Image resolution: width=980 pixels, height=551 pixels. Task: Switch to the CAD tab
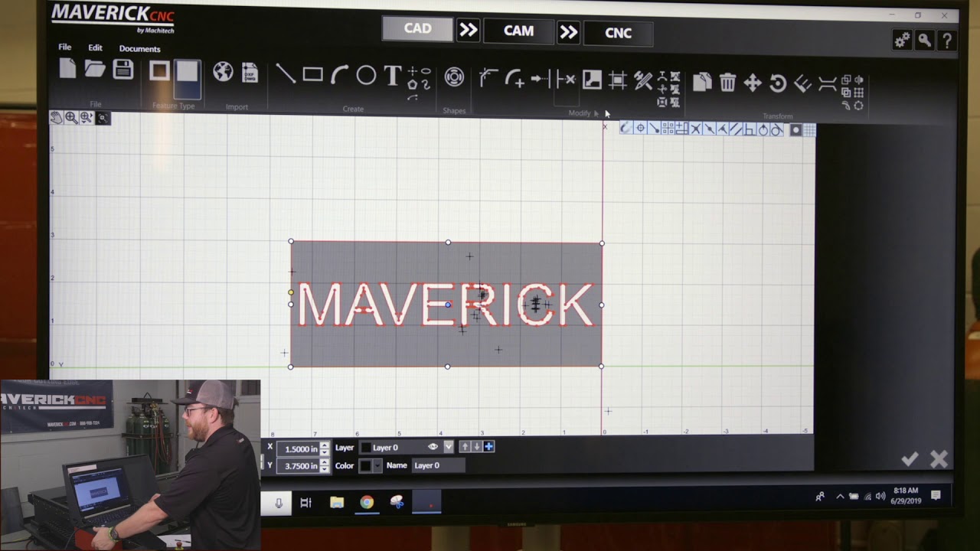pos(417,28)
